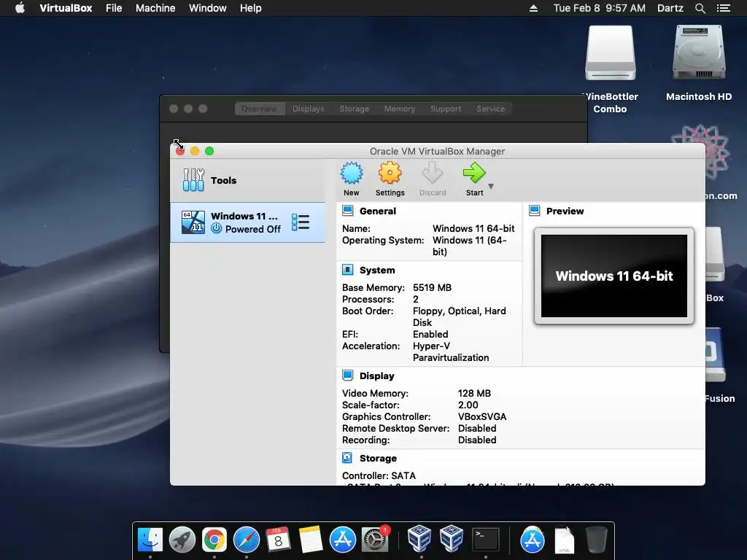Screen dimensions: 747x560
Task: Click the Video Memory value 128 MB
Action: [474, 393]
